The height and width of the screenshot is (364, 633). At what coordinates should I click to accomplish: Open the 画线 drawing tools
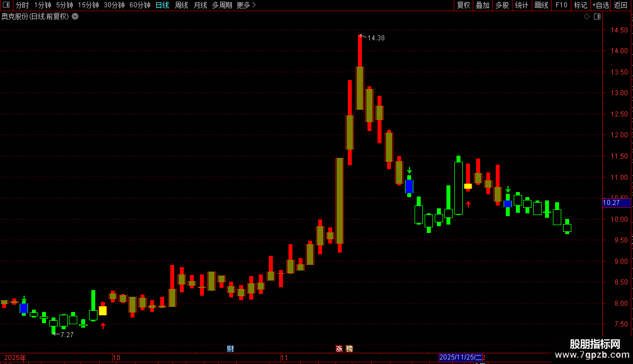tap(541, 5)
